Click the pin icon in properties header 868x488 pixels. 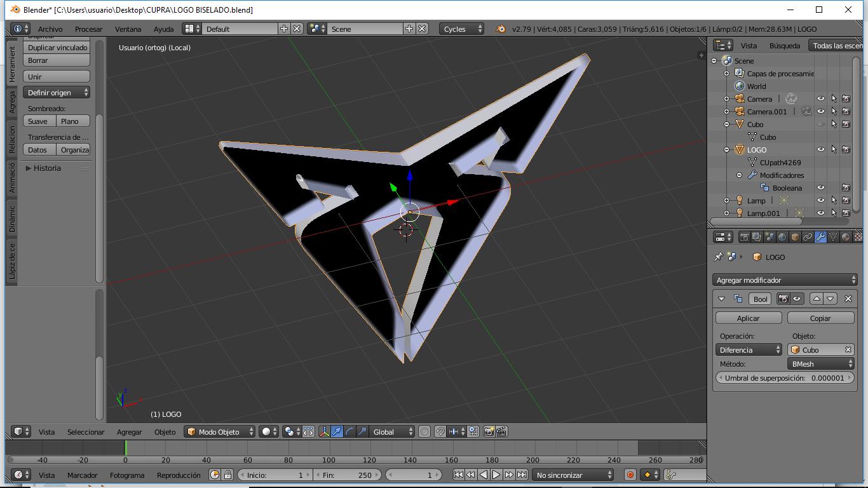pyautogui.click(x=719, y=257)
